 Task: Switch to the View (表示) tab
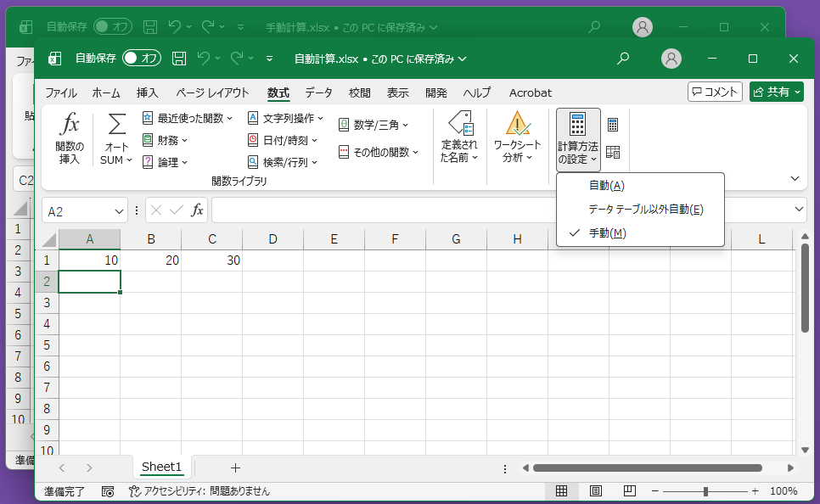397,93
